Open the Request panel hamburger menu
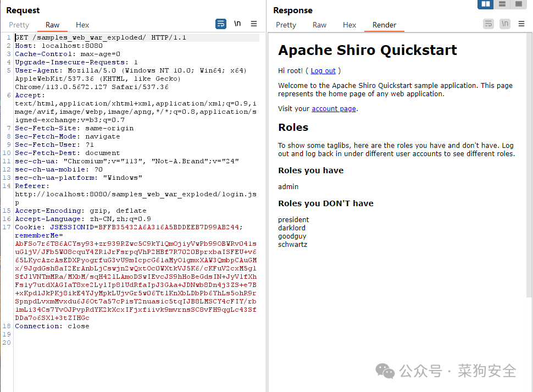The image size is (533, 392). coord(253,24)
